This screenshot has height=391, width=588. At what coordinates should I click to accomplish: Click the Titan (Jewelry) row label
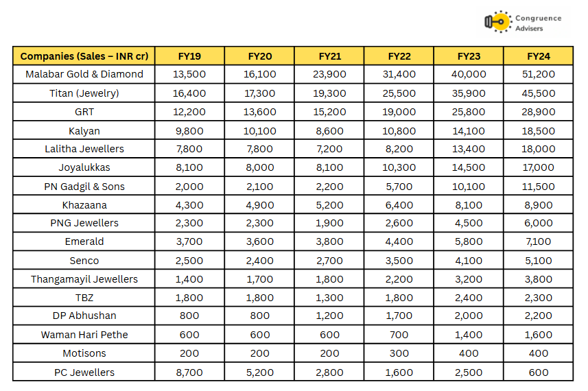point(84,93)
